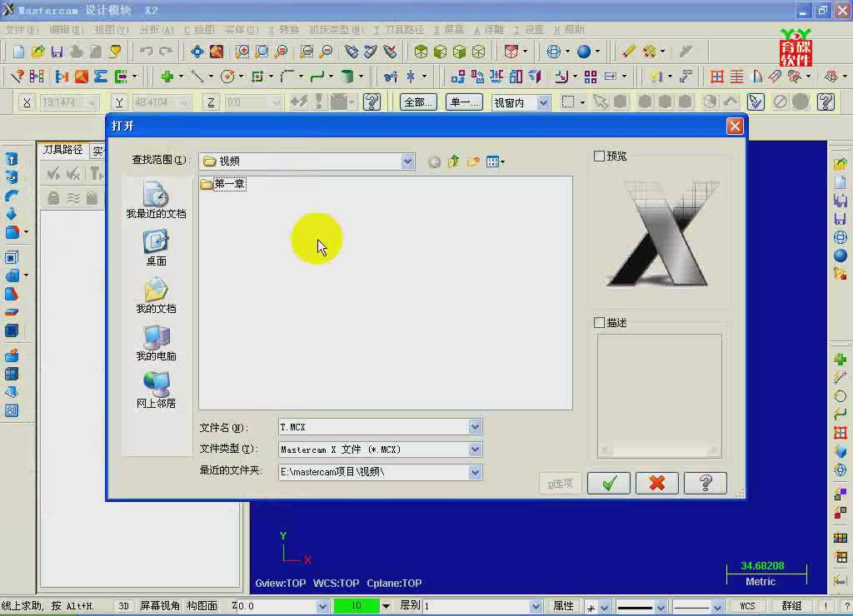This screenshot has width=853, height=616.
Task: Click the WCS button in status bar
Action: coord(747,606)
